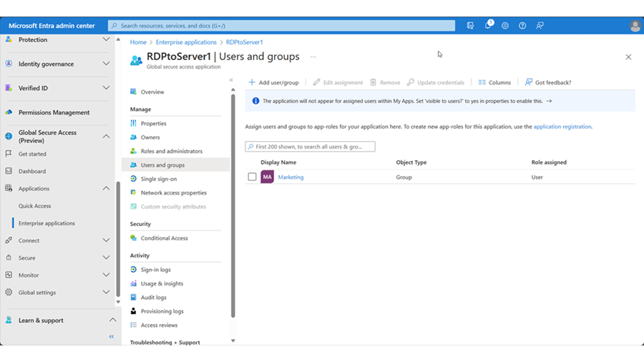Image resolution: width=644 pixels, height=362 pixels.
Task: Expand the Protection section
Action: 106,39
